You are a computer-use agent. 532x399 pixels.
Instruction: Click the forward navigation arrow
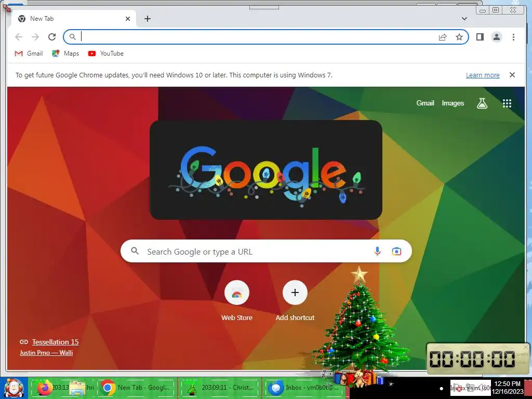(x=35, y=37)
